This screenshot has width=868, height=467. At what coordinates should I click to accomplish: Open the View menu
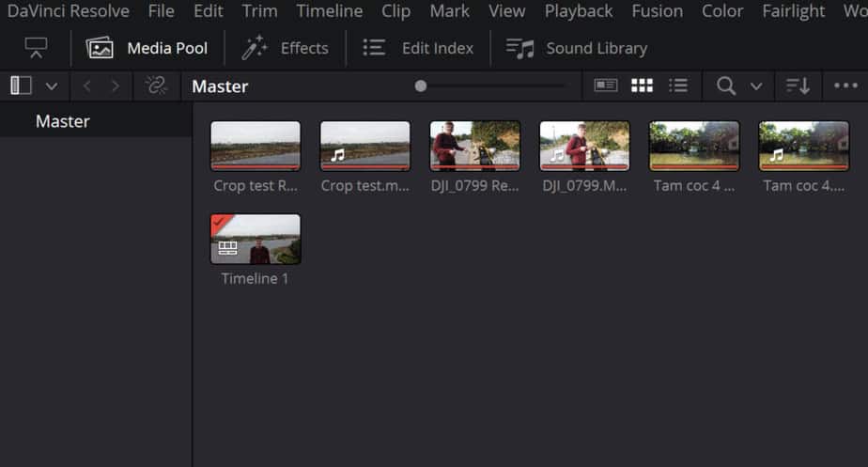coord(506,11)
